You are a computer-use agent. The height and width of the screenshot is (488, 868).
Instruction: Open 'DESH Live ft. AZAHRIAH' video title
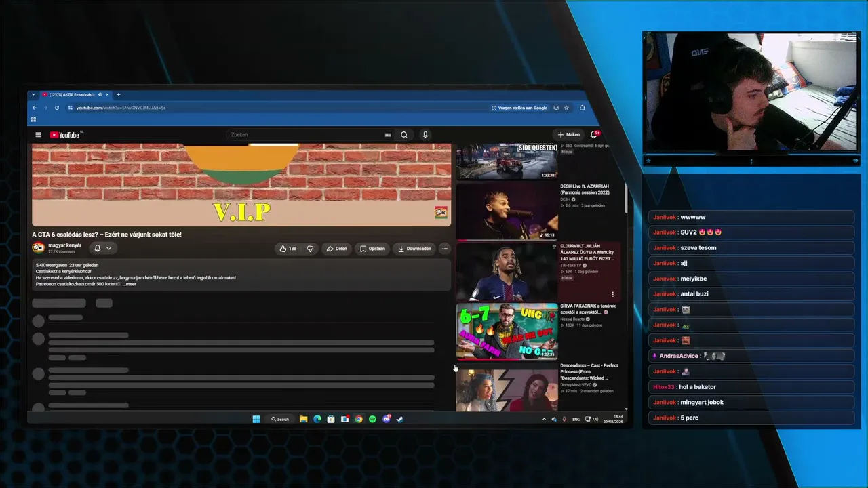point(585,189)
